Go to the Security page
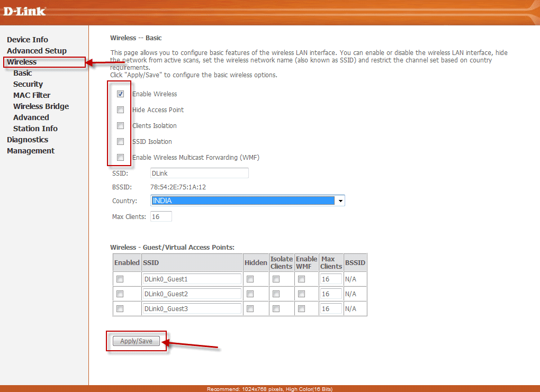This screenshot has width=540, height=392. [x=28, y=84]
